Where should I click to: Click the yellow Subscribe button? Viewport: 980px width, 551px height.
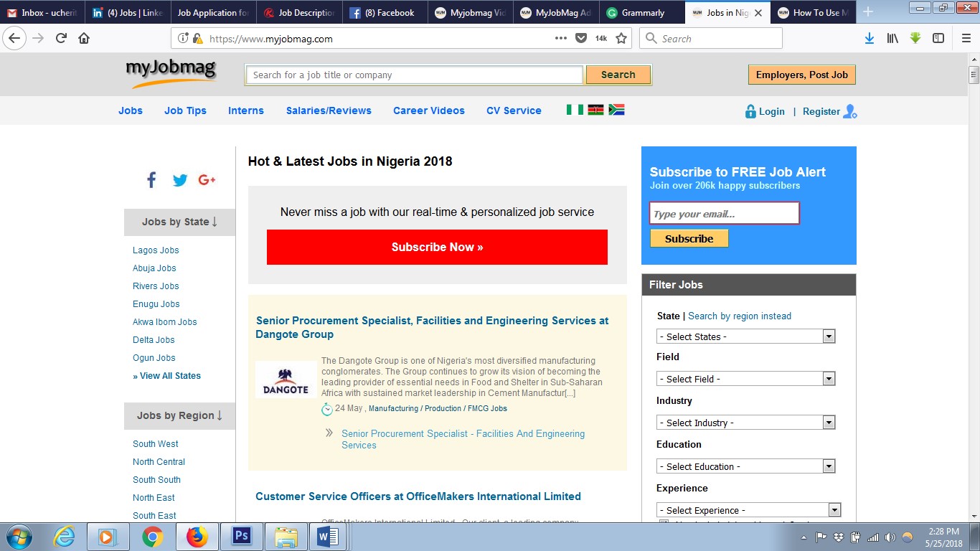pyautogui.click(x=689, y=238)
